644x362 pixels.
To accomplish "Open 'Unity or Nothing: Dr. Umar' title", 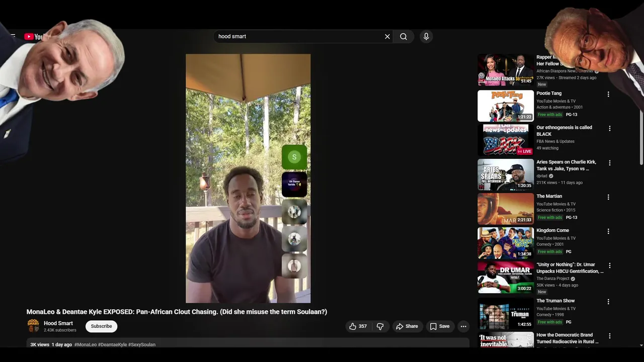I will click(570, 268).
